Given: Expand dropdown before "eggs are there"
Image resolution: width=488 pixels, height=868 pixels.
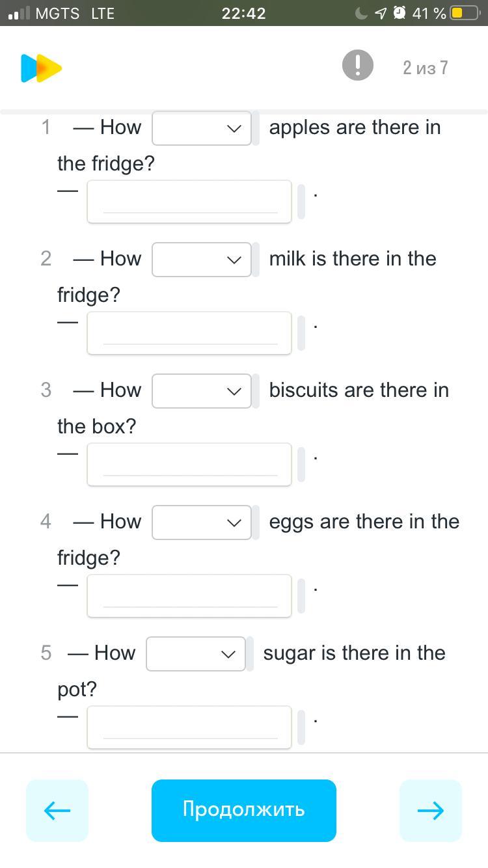Looking at the screenshot, I should [x=202, y=522].
